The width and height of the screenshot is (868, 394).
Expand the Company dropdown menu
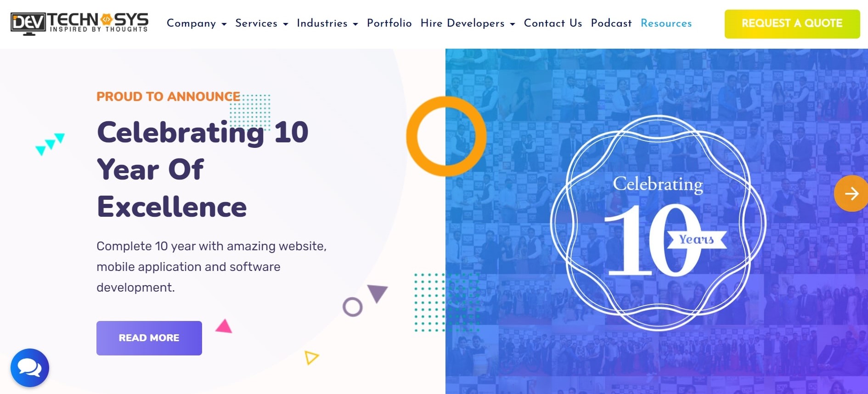point(197,23)
